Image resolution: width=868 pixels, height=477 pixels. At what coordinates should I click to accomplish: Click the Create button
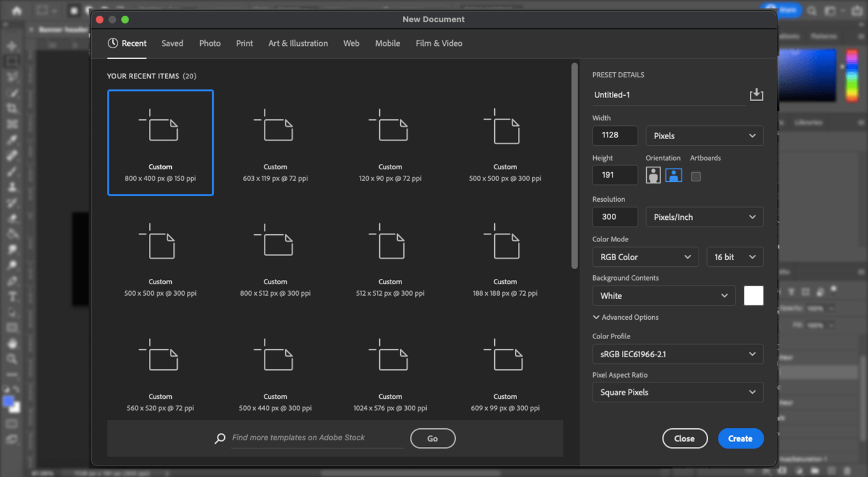740,438
